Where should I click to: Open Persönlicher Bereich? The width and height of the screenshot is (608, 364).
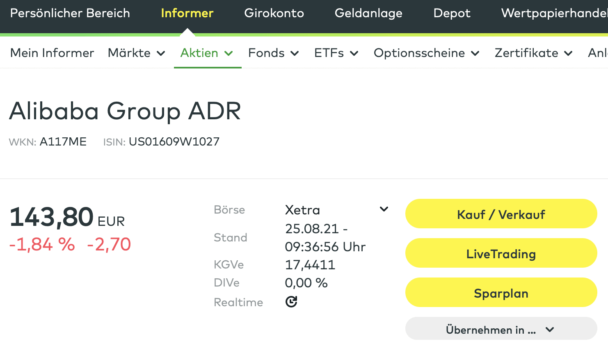(70, 13)
